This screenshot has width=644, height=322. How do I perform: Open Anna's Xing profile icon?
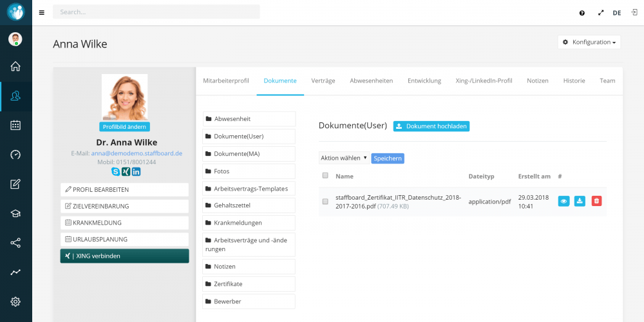click(126, 172)
